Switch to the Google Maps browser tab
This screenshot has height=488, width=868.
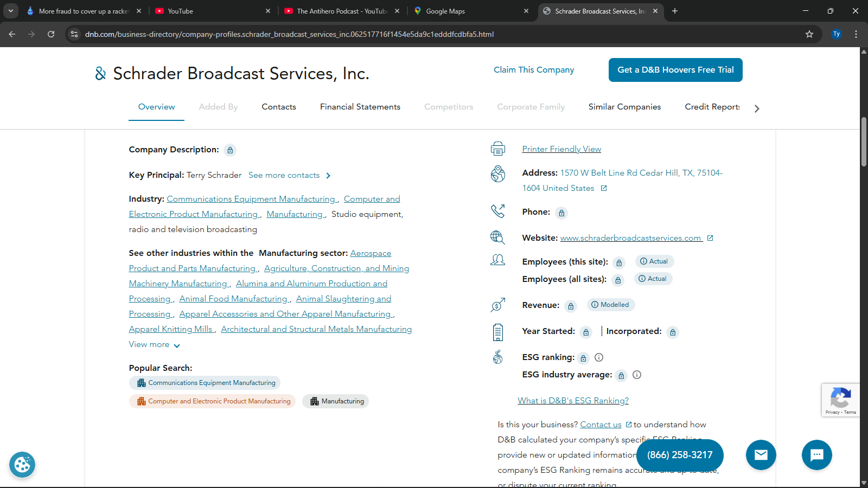(x=471, y=11)
